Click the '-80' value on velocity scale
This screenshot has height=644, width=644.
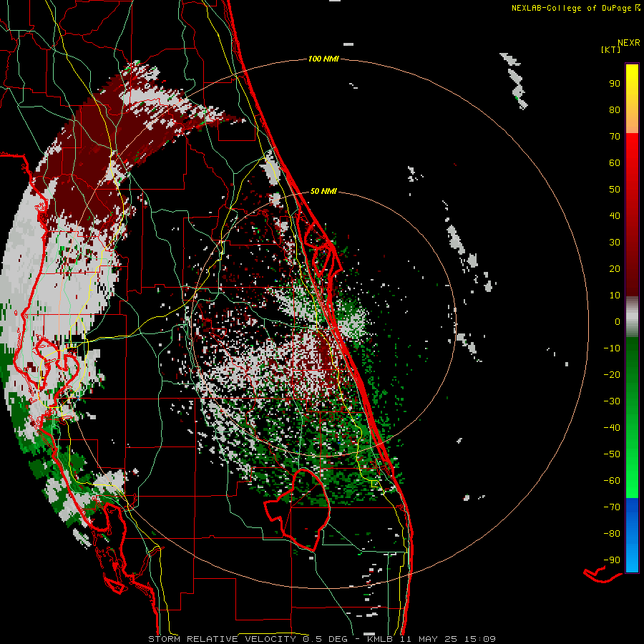tap(612, 534)
